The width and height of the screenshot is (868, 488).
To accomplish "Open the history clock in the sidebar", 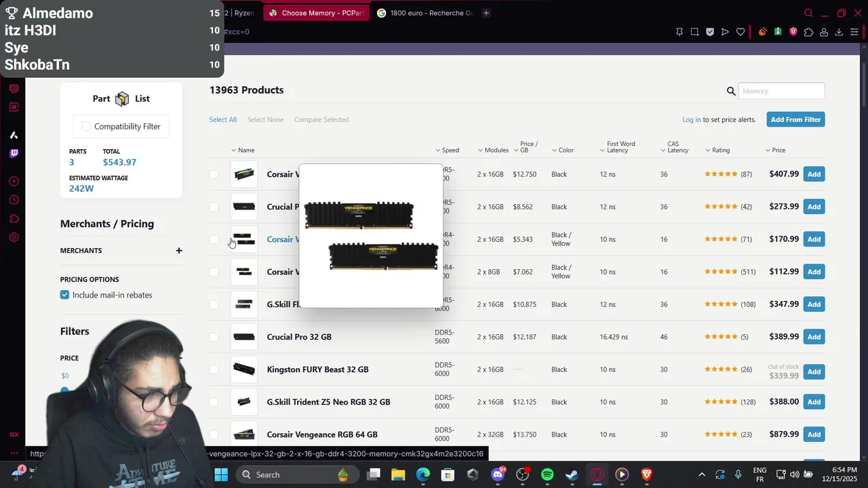I will [x=14, y=200].
